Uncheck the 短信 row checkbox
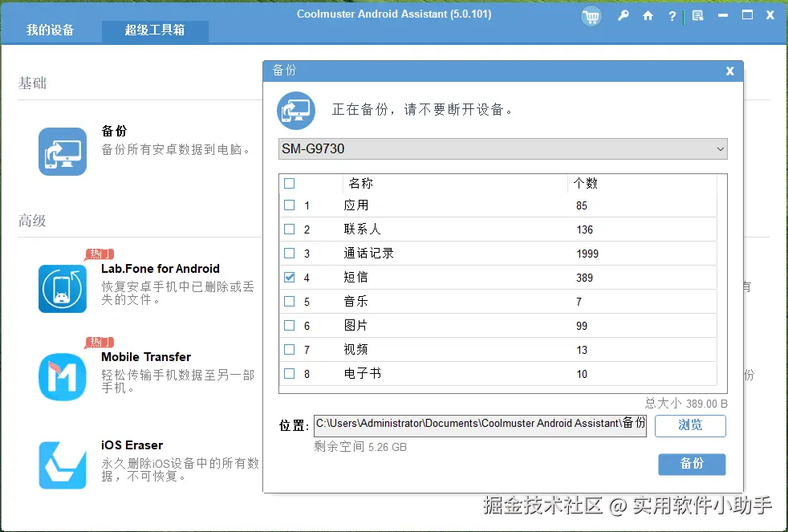This screenshot has height=532, width=788. (290, 277)
